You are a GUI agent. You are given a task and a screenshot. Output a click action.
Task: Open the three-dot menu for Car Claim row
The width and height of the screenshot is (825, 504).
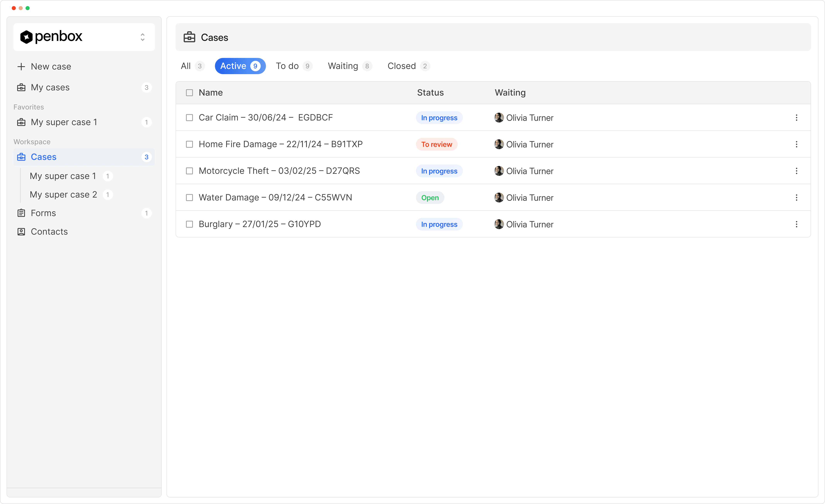tap(796, 118)
